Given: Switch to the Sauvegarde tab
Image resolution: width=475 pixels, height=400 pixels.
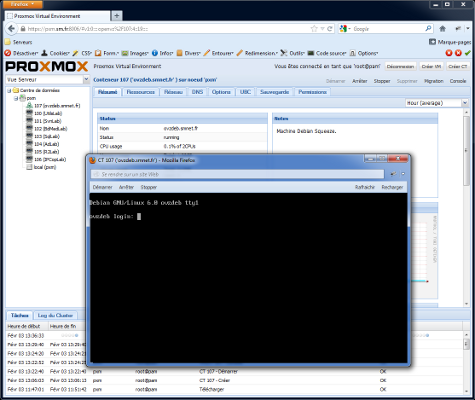Looking at the screenshot, I should tap(274, 92).
